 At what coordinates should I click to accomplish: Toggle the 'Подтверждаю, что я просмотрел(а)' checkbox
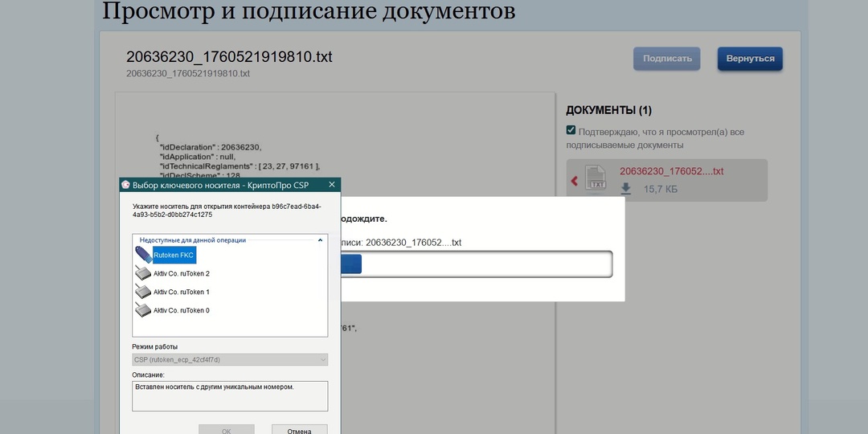point(571,131)
